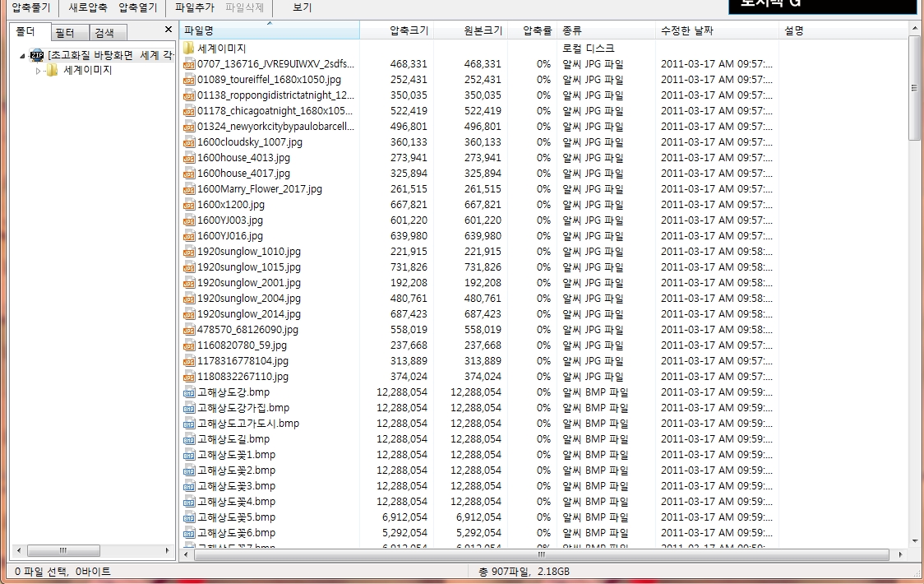Click the 새로압축 toolbar button
924x584 pixels.
click(x=88, y=7)
